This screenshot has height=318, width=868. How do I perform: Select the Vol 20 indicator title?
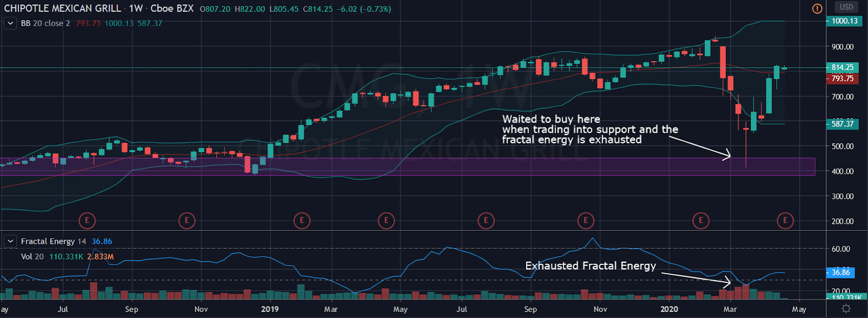[32, 256]
